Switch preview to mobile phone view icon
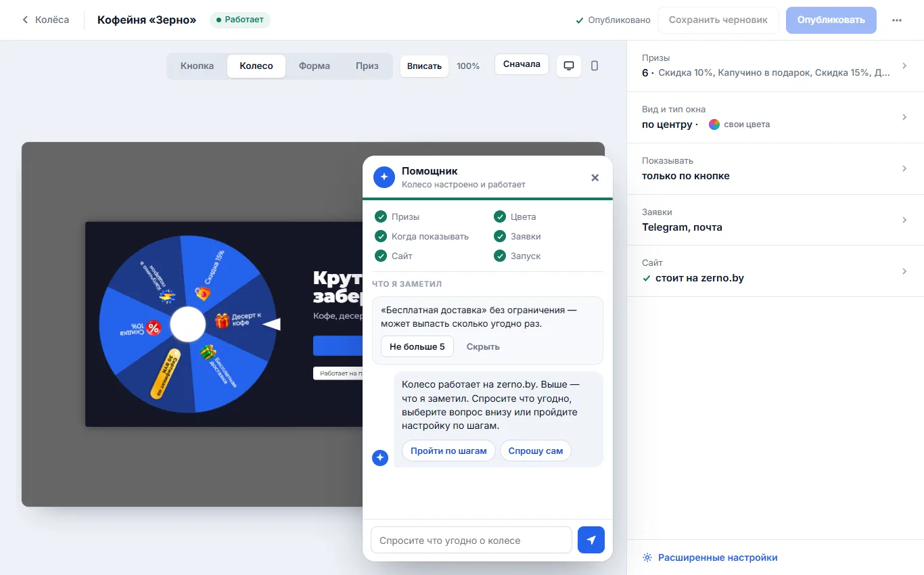Screen dimensions: 924x575 pyautogui.click(x=595, y=66)
